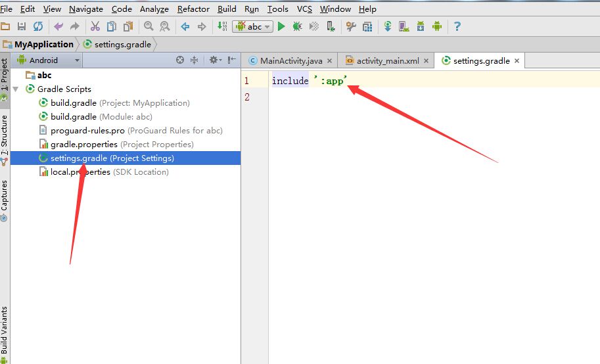Open the Refactor menu
This screenshot has height=364, width=600.
193,9
